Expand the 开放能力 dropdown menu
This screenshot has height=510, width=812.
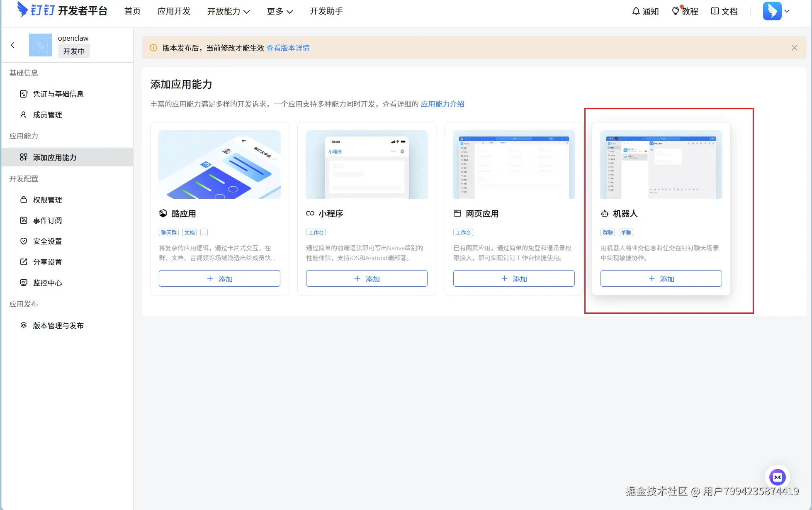coord(229,11)
